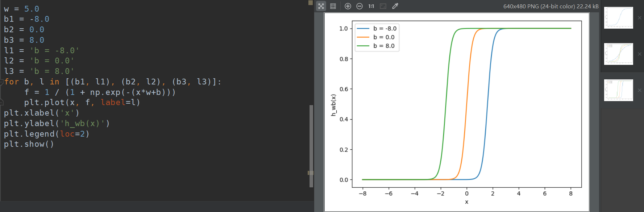644x212 pixels.
Task: Collapse the for loop code block
Action: click(x=2, y=82)
